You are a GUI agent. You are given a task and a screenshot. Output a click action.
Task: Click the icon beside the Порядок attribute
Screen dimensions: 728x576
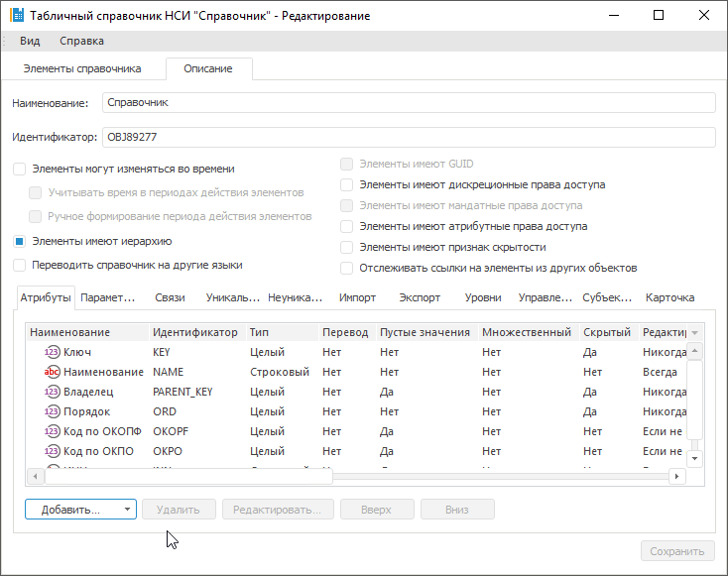pyautogui.click(x=53, y=411)
